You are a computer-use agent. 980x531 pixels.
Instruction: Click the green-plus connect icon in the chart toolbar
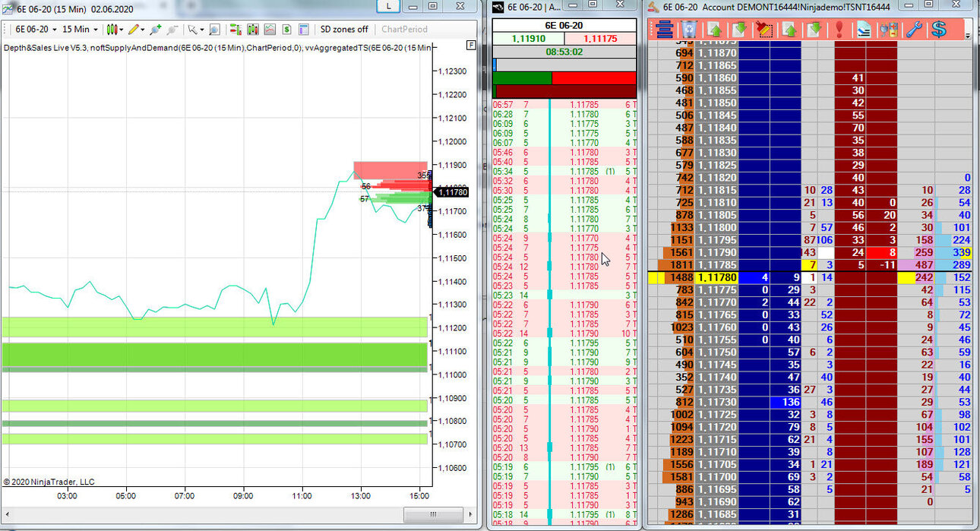pos(156,30)
